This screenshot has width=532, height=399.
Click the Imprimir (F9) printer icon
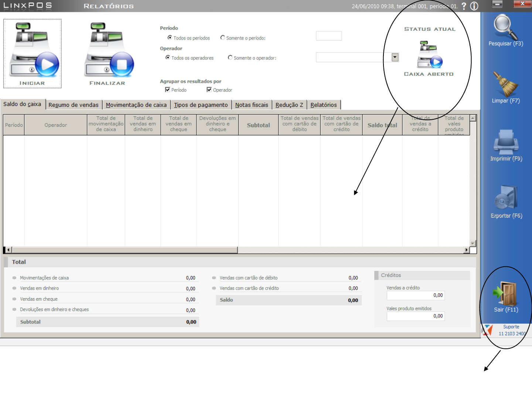click(506, 142)
